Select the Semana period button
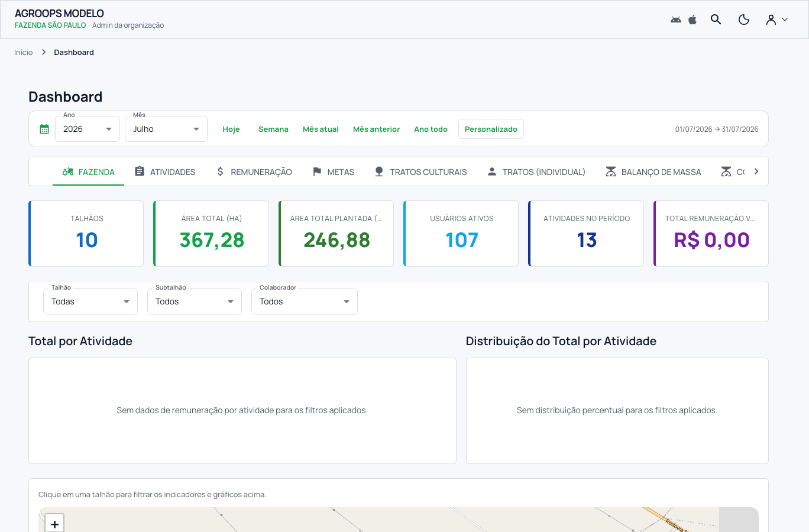This screenshot has width=809, height=532. click(273, 129)
